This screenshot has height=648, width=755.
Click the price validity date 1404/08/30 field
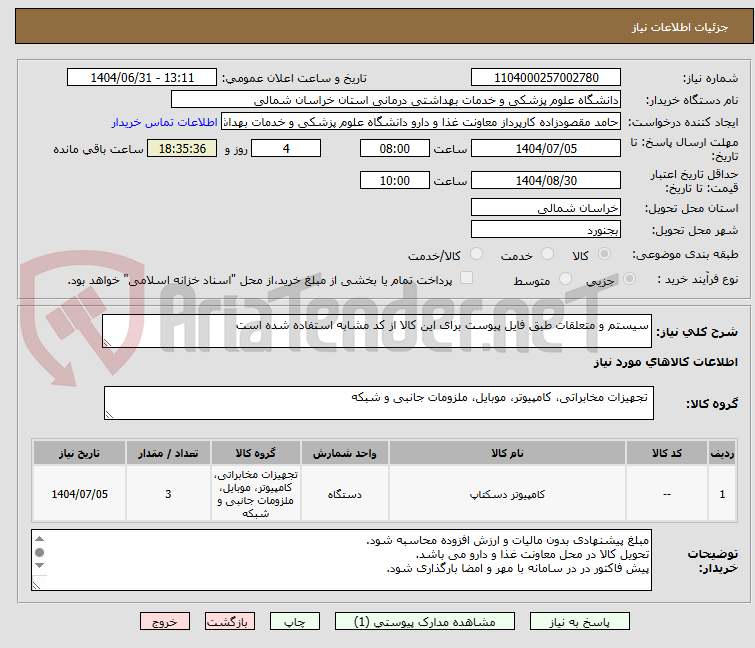click(546, 181)
